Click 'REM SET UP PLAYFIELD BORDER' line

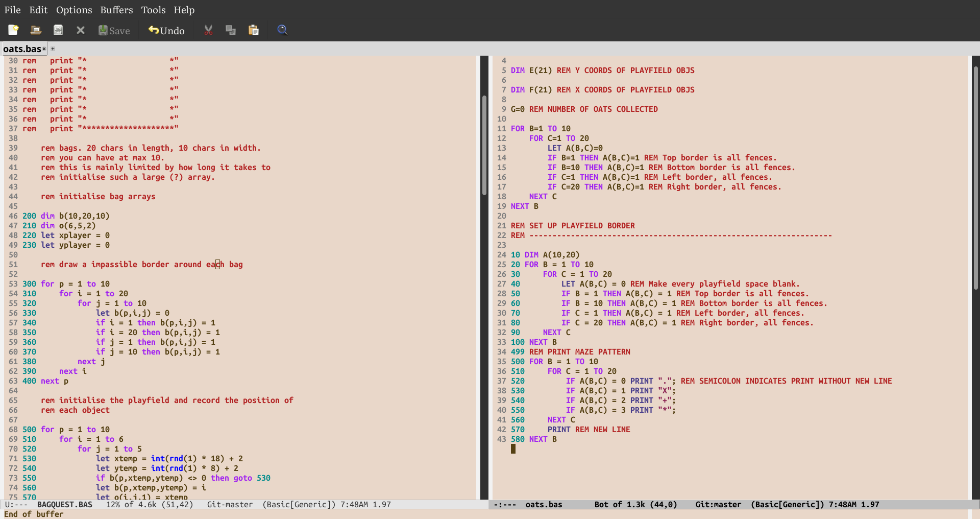[x=573, y=226]
